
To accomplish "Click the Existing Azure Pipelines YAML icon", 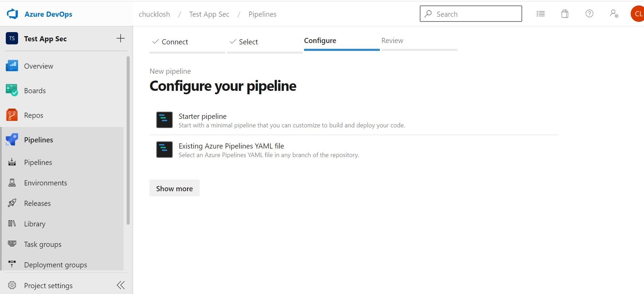I will [x=164, y=150].
